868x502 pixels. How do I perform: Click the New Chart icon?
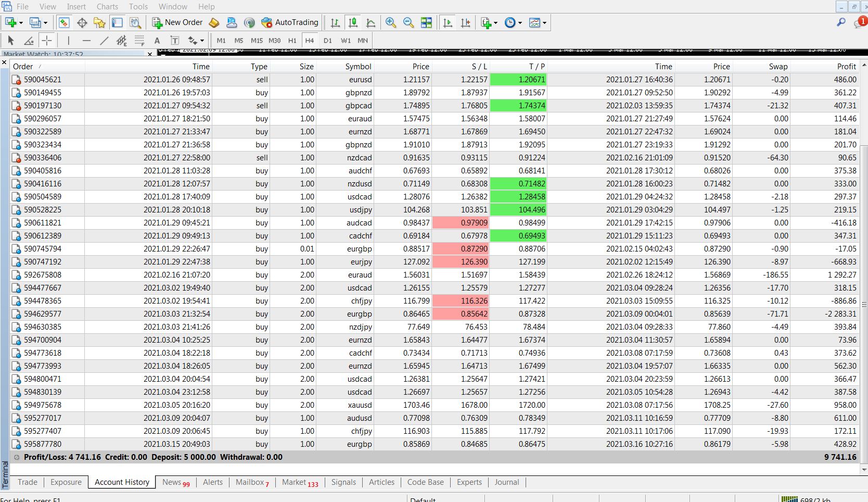click(10, 22)
